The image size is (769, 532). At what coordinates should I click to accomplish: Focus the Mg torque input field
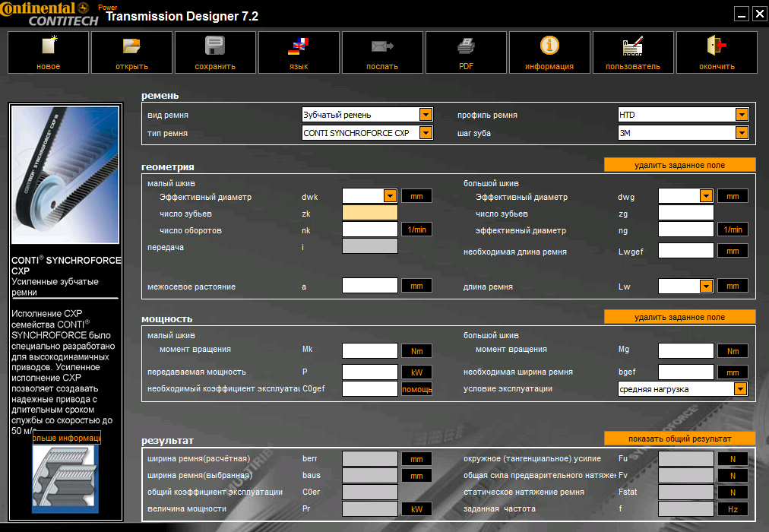[x=685, y=350]
